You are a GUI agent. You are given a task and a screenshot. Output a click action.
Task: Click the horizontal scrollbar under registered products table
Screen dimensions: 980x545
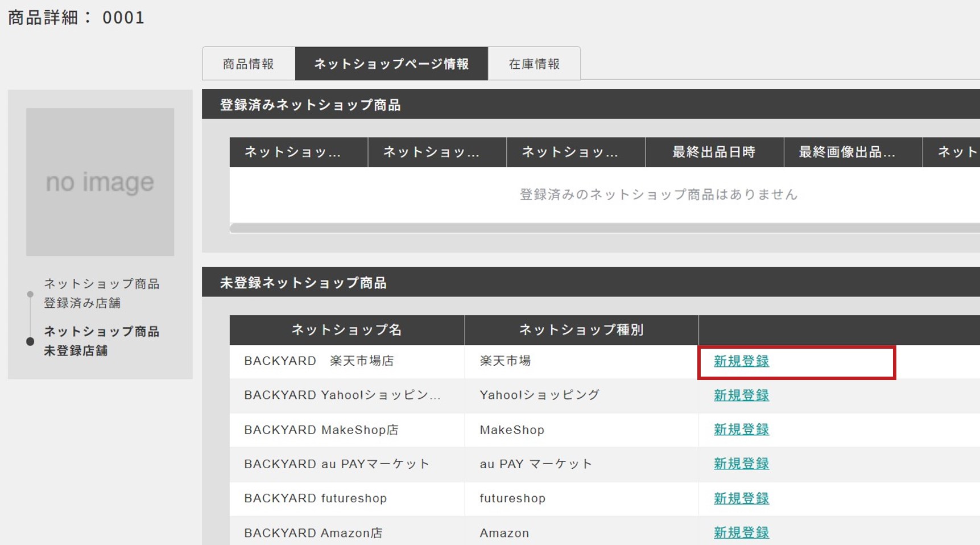click(x=605, y=228)
